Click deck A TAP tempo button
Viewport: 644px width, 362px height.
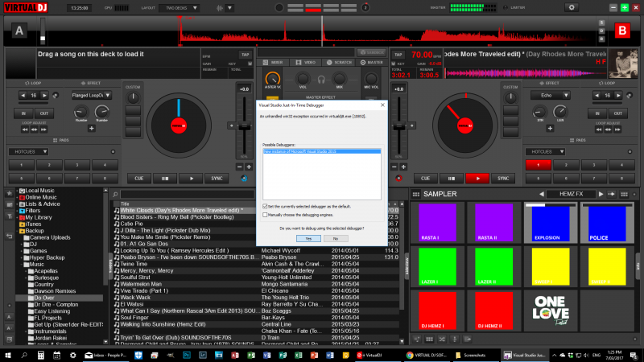(246, 55)
